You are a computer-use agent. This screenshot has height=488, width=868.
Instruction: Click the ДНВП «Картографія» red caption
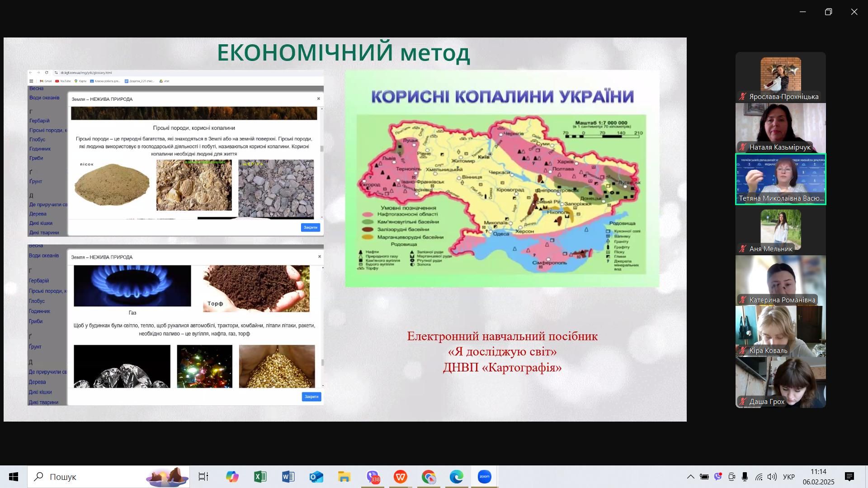click(502, 367)
